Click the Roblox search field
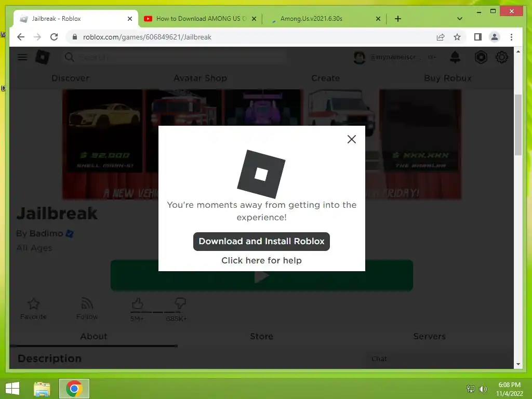The width and height of the screenshot is (532, 399). tap(175, 57)
